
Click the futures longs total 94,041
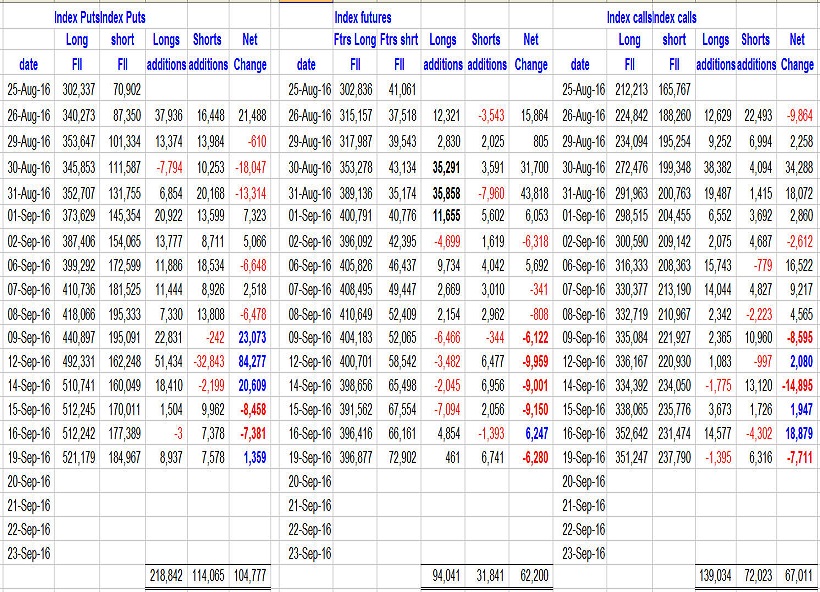[443, 576]
